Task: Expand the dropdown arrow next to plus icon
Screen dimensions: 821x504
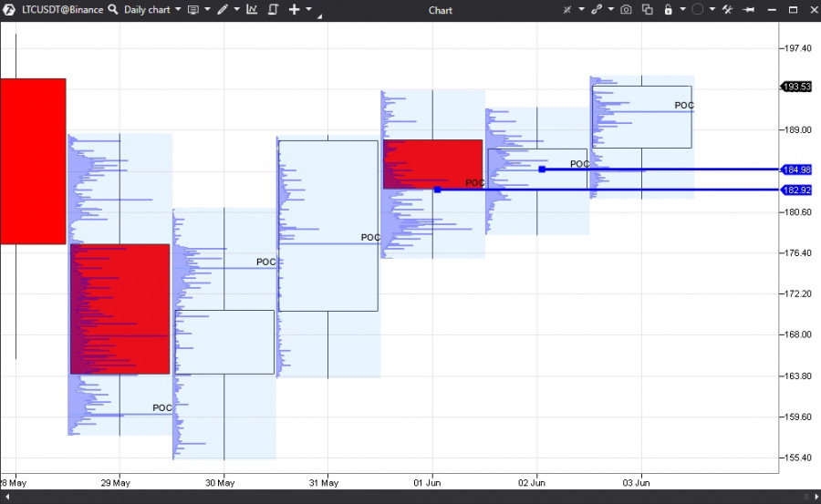Action: (308, 9)
